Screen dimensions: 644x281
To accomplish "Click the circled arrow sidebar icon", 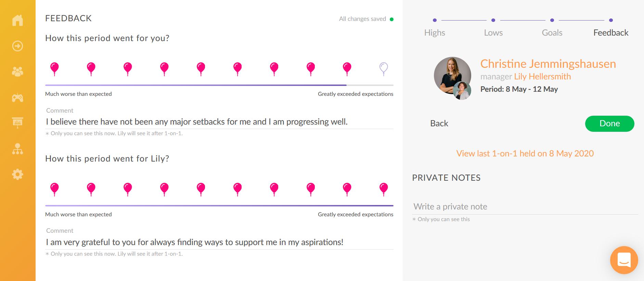I will click(x=17, y=46).
